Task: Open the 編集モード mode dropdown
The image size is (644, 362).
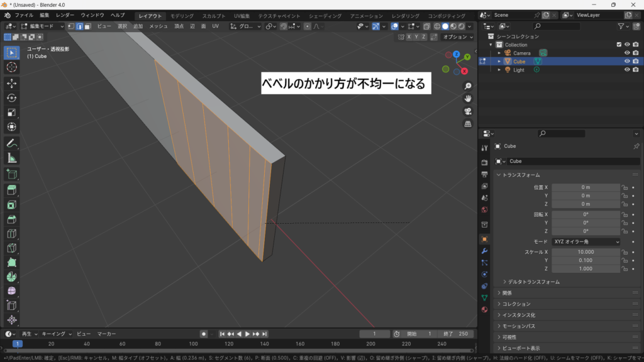Action: point(42,26)
